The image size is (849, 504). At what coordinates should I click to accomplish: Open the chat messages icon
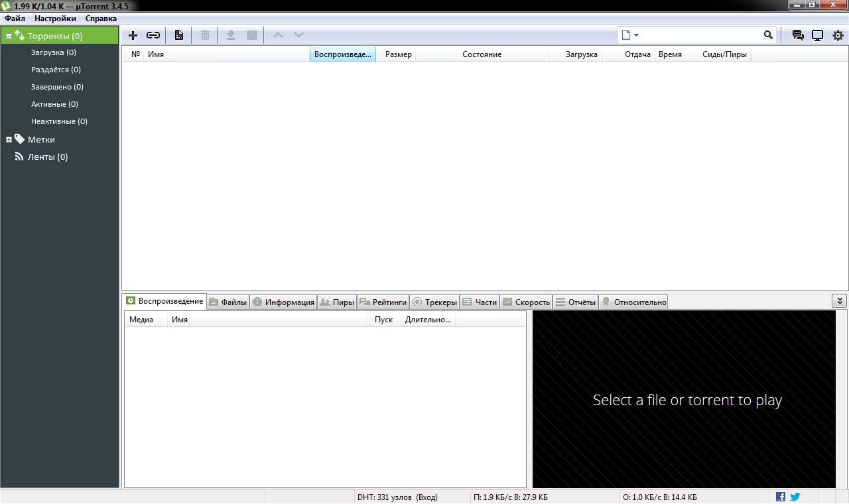[x=797, y=34]
